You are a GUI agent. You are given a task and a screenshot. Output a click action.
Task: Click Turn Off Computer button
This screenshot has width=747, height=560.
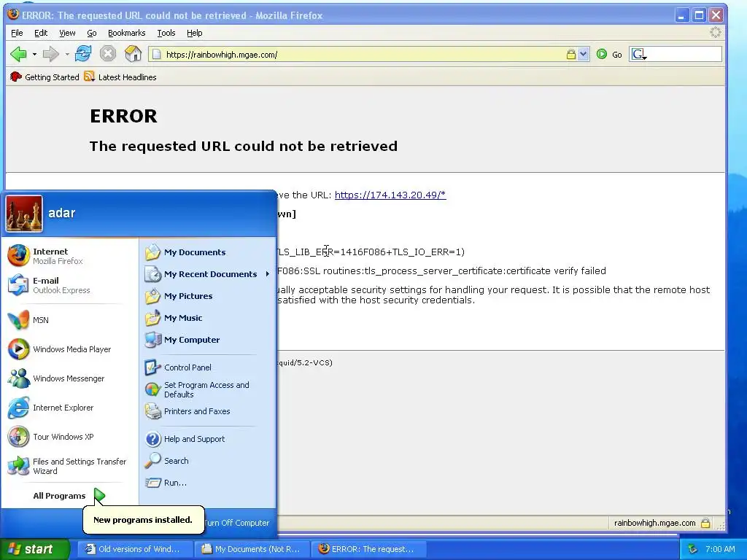(x=237, y=523)
